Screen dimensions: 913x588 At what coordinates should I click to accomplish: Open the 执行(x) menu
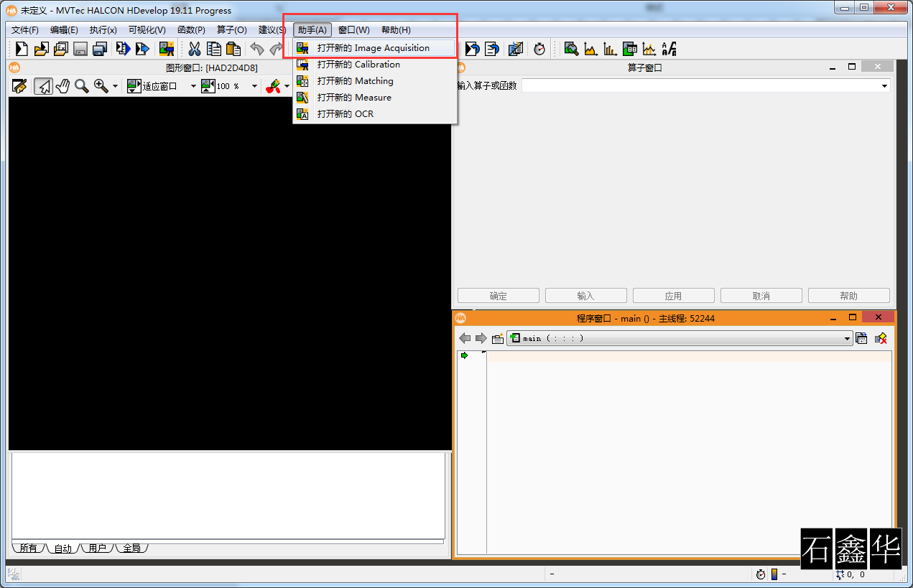pyautogui.click(x=103, y=29)
